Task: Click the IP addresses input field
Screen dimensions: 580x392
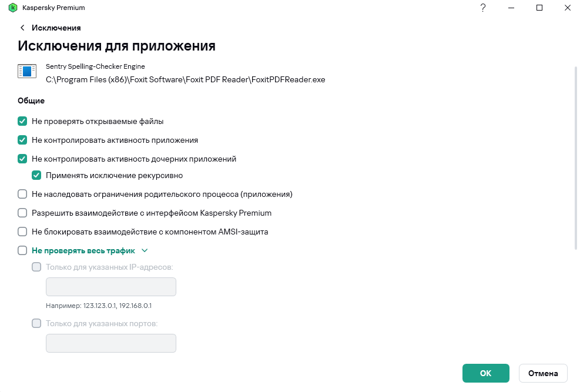Action: point(111,287)
